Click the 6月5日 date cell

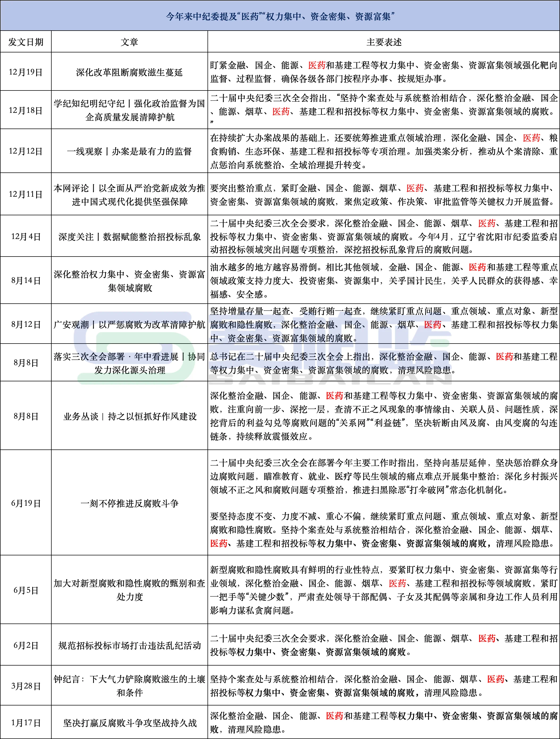coord(26,590)
